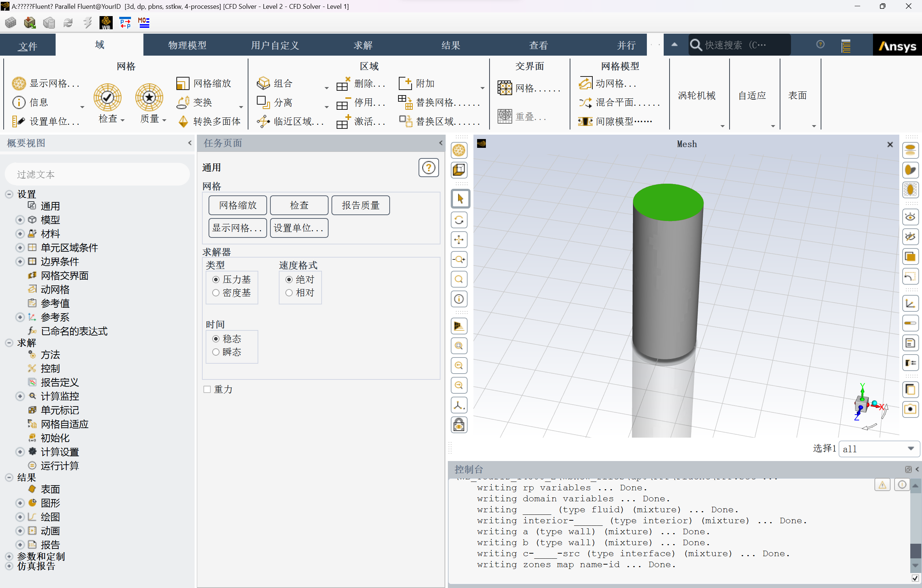
Task: Switch to the 求解 ribbon tab
Action: click(x=363, y=45)
